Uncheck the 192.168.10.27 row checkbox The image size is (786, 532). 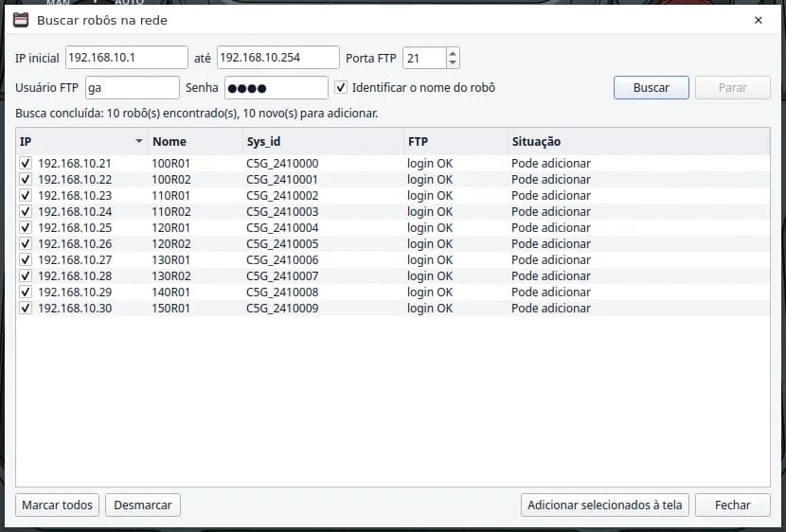point(25,259)
